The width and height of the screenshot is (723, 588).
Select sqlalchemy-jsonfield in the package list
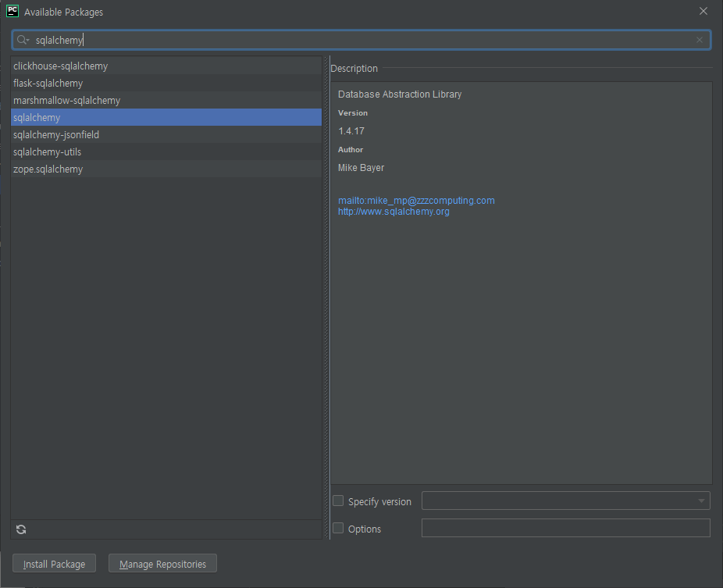[166, 134]
